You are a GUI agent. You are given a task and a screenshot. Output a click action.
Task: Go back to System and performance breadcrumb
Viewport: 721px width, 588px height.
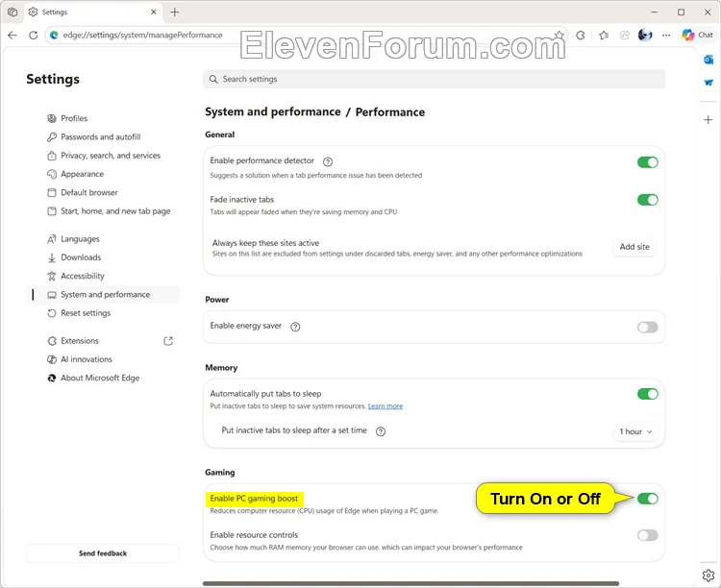[x=273, y=111]
